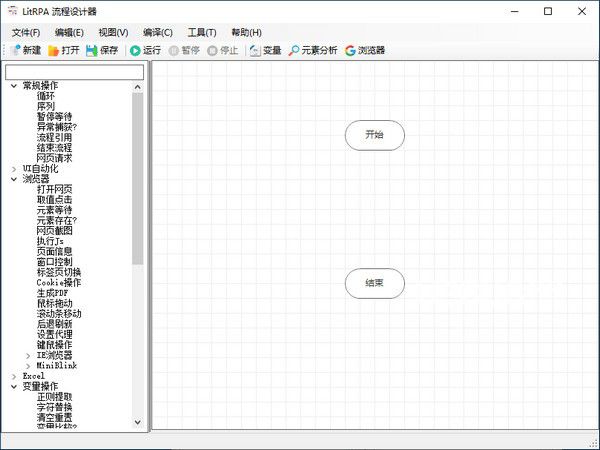This screenshot has height=450, width=600.
Task: Select 打开网页 activity
Action: click(x=54, y=189)
